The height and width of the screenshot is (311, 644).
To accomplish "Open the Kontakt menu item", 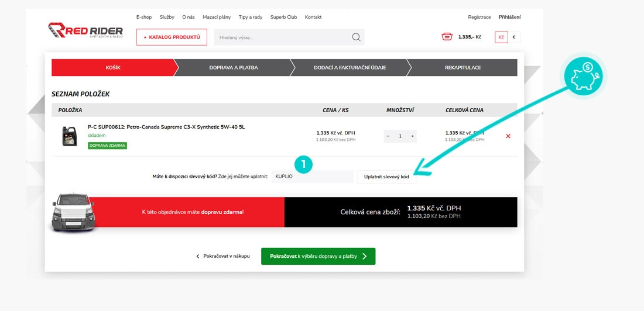I will 313,17.
